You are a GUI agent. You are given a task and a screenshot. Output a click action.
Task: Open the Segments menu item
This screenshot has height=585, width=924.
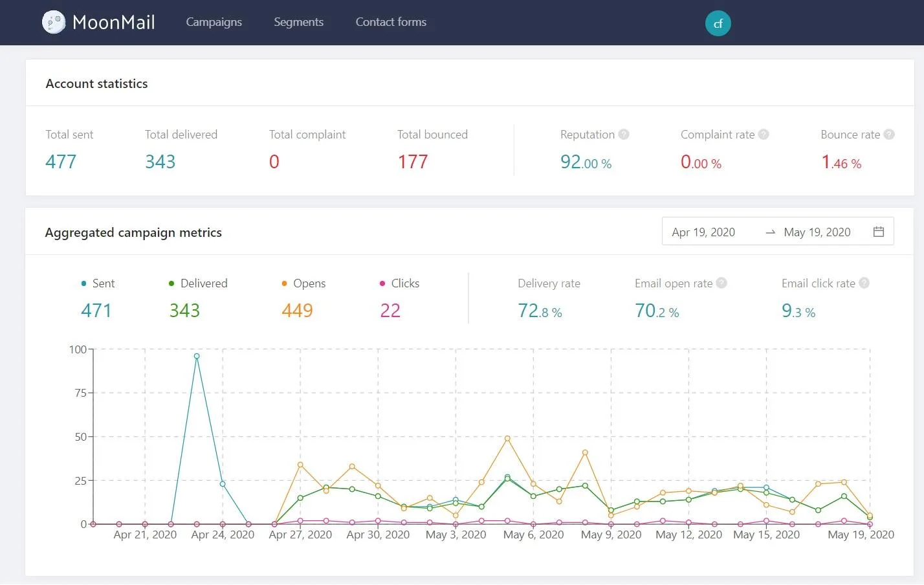[x=298, y=22]
